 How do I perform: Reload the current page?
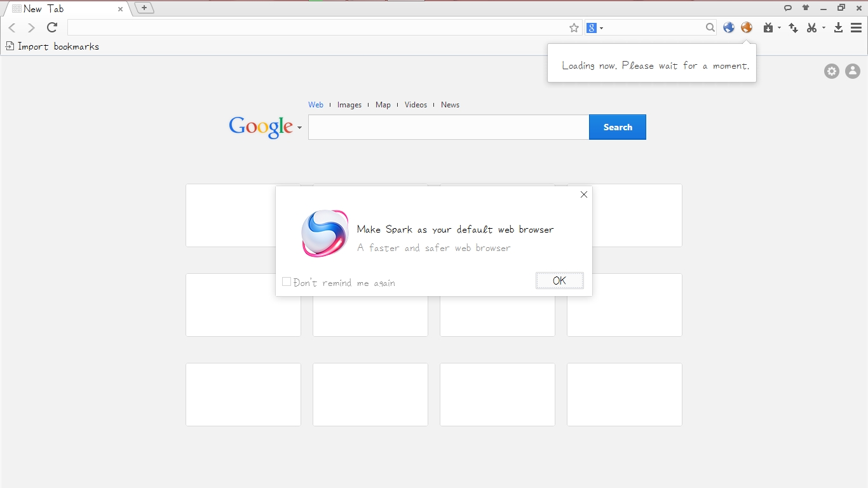click(x=52, y=27)
